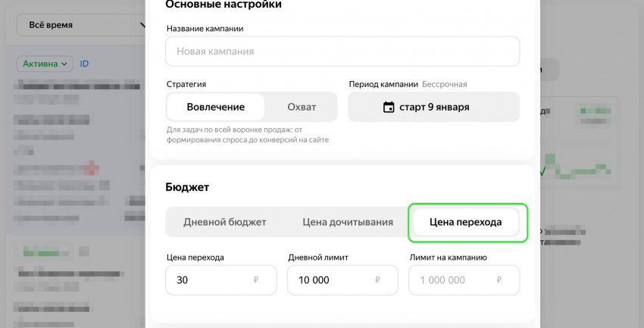The image size is (644, 328).
Task: Click the ruble icon in Дневной лимит field
Action: tap(378, 280)
